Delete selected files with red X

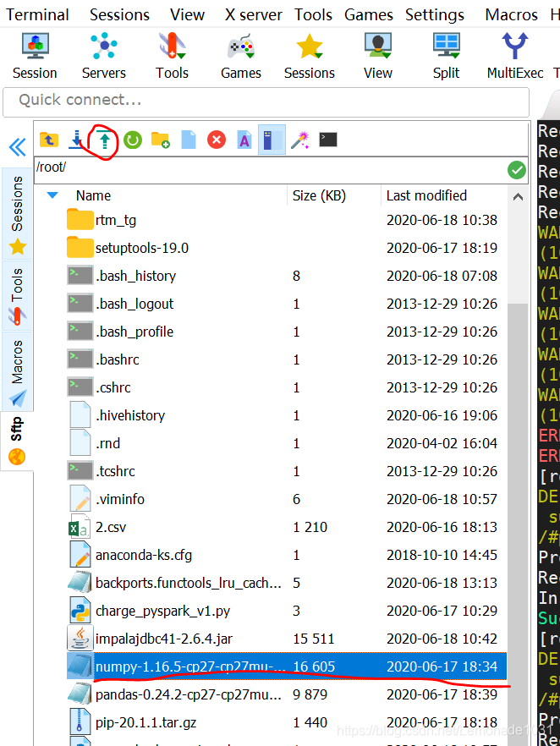[x=217, y=140]
